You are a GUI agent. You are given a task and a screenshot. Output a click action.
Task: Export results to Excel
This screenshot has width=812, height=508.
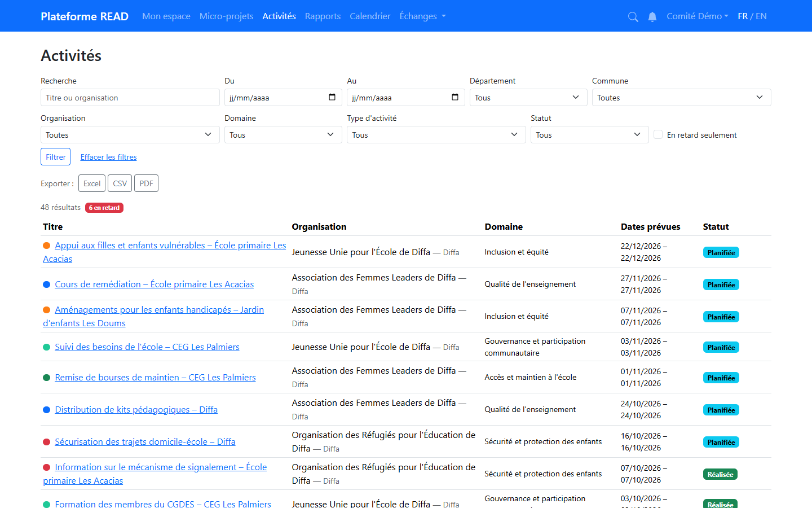[92, 183]
